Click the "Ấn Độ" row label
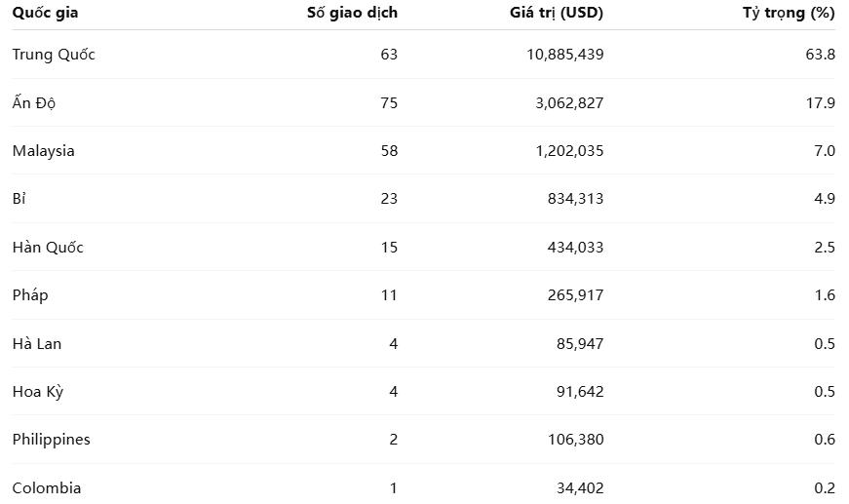Screen dimensions: 849x504 (x=34, y=102)
